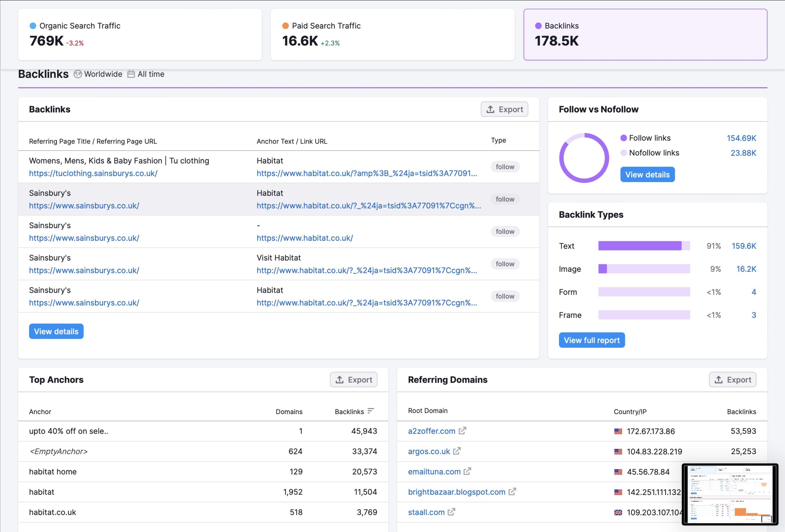The width and height of the screenshot is (785, 532).
Task: Click the Frame backlinks count 3
Action: pyautogui.click(x=754, y=315)
